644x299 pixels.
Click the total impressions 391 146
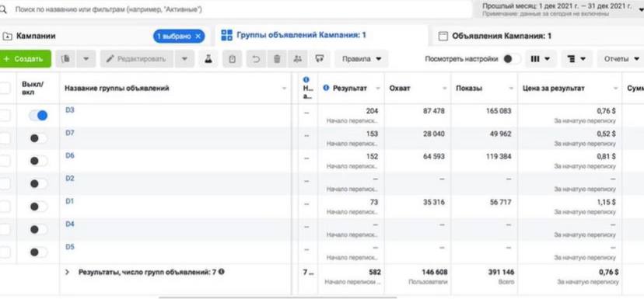[501, 272]
